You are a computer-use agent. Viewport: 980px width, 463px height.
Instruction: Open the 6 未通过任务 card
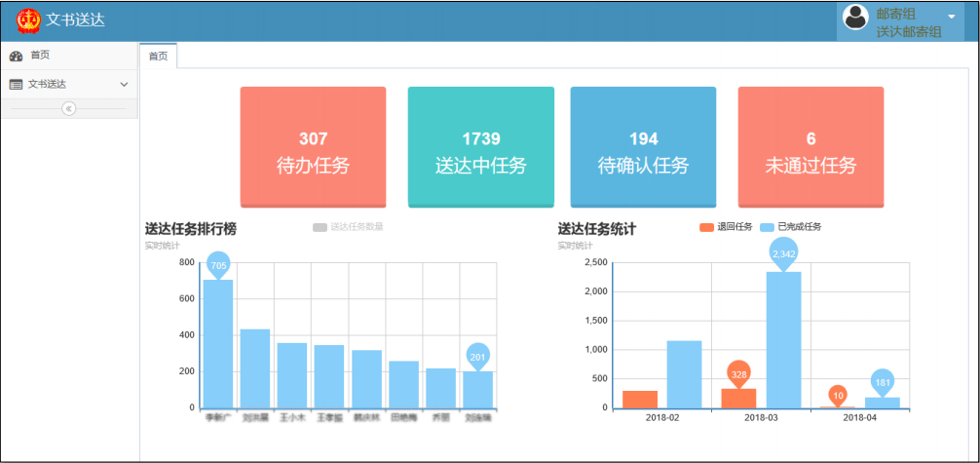[810, 147]
